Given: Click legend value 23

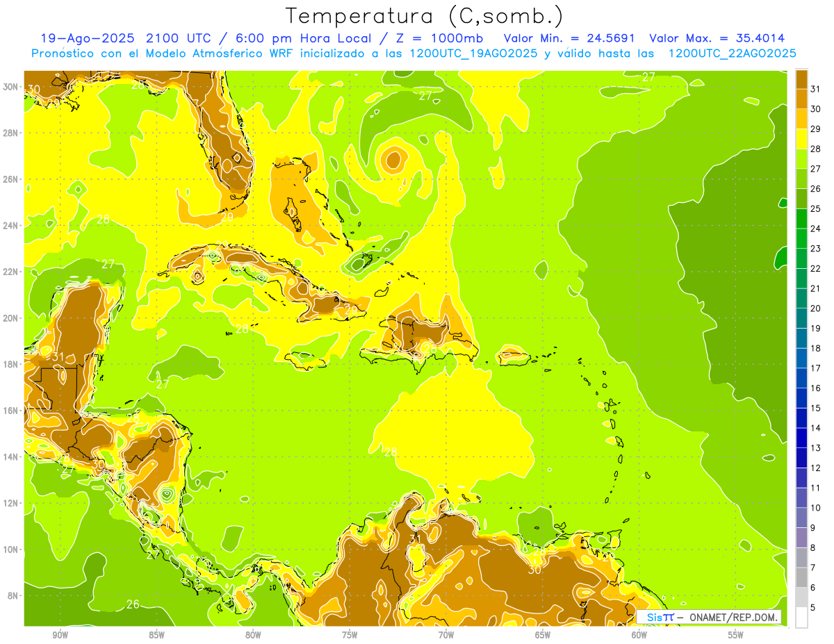Looking at the screenshot, I should (x=815, y=248).
